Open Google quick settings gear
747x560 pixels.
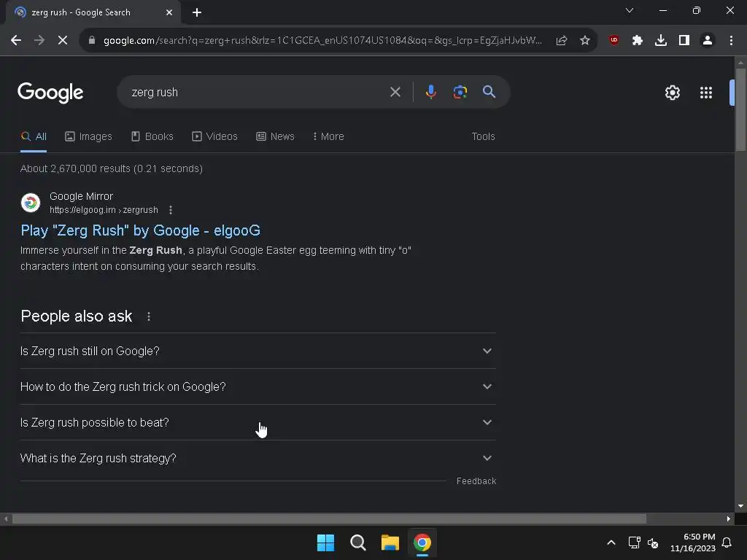[x=672, y=93]
